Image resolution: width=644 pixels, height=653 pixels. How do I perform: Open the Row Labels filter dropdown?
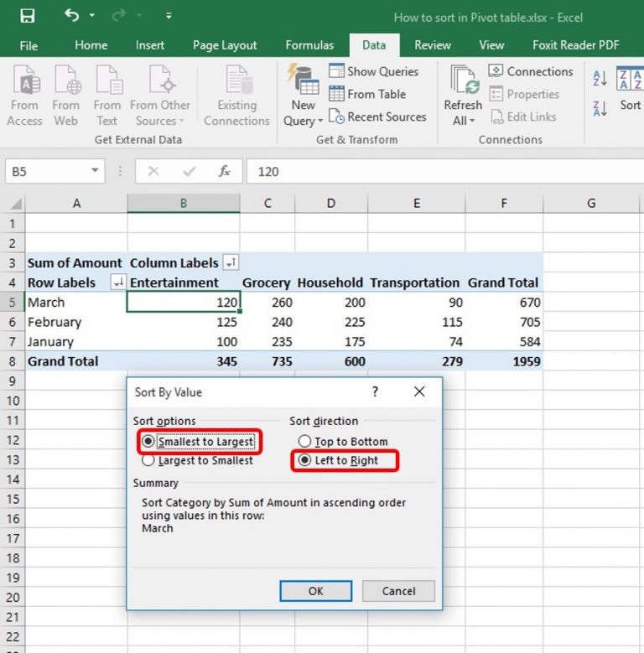[x=118, y=282]
